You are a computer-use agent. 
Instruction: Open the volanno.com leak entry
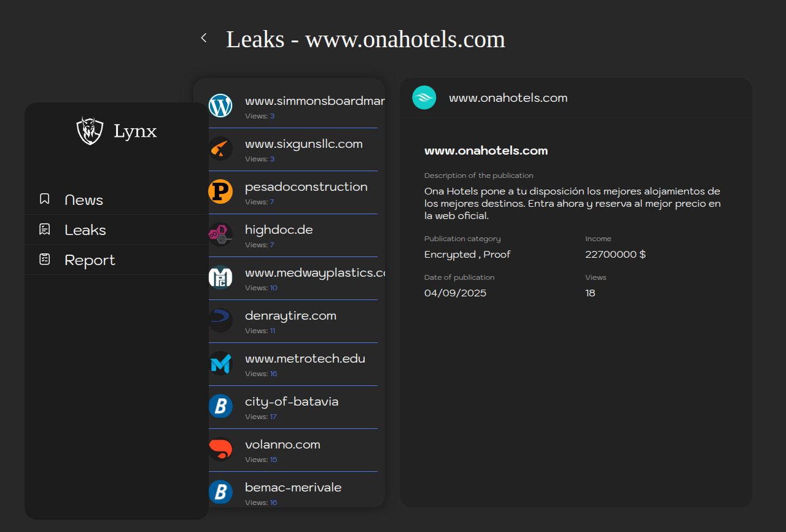[x=293, y=450]
